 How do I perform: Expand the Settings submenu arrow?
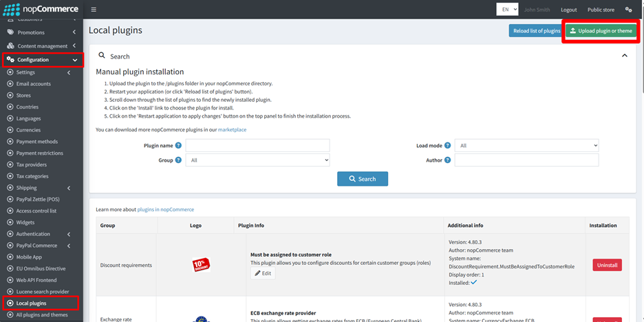[69, 73]
